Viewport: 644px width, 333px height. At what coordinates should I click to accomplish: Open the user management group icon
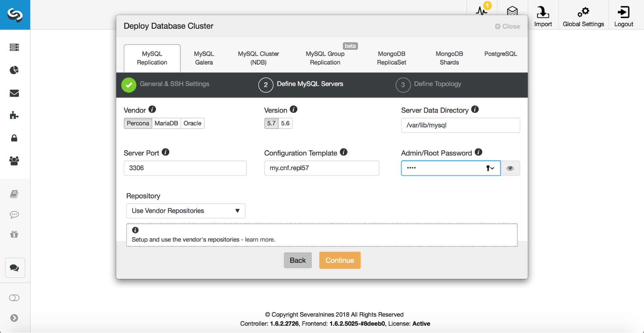(14, 161)
